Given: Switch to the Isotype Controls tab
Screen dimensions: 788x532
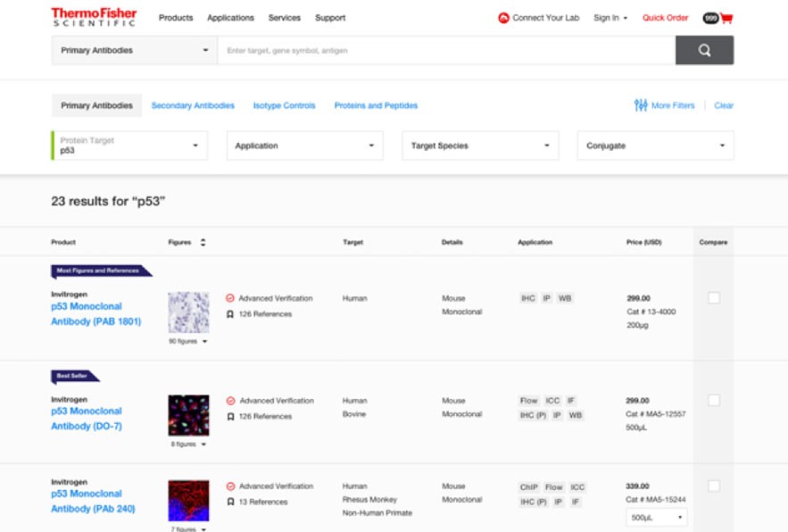Looking at the screenshot, I should pos(284,105).
